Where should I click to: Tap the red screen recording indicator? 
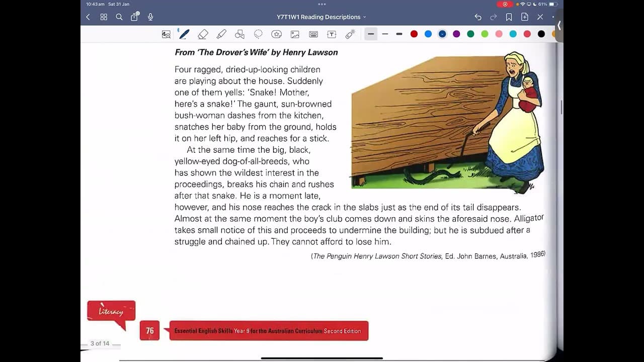[505, 4]
